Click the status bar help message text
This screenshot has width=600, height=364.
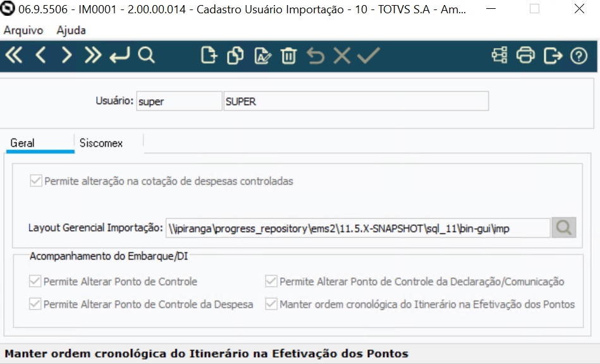206,353
